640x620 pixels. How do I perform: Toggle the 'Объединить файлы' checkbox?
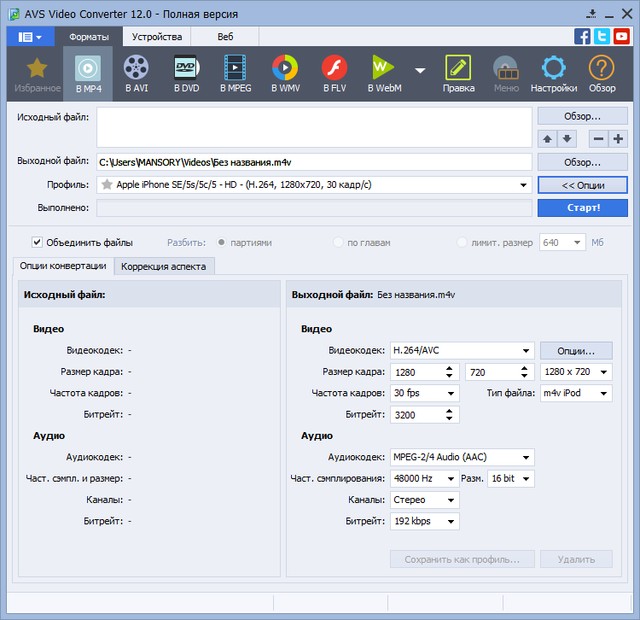pos(37,242)
